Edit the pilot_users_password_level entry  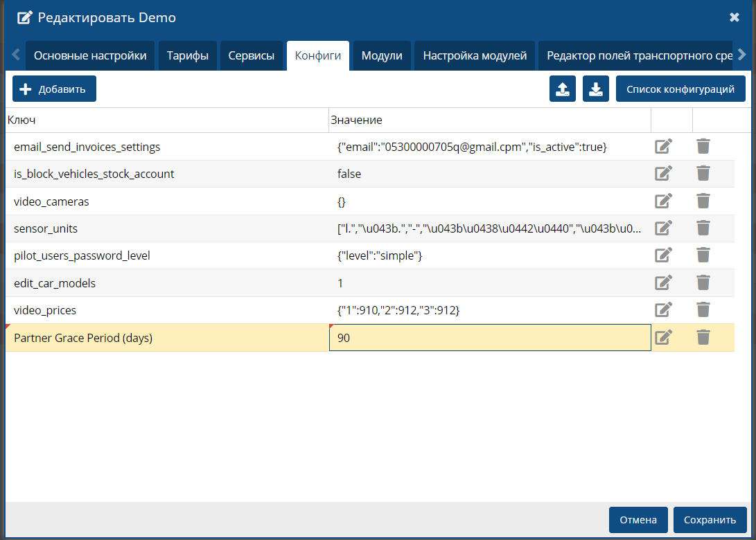coord(663,255)
